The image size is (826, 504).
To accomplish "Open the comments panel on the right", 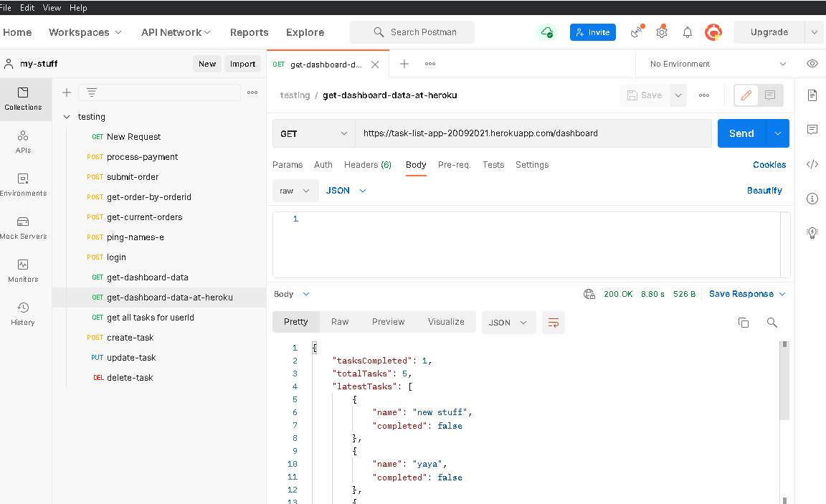I will point(812,129).
